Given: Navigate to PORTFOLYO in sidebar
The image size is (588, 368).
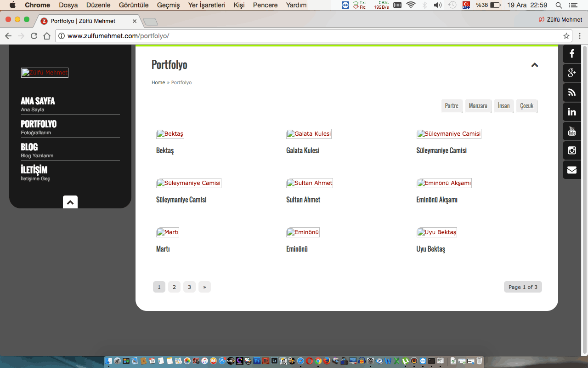Looking at the screenshot, I should click(x=39, y=124).
